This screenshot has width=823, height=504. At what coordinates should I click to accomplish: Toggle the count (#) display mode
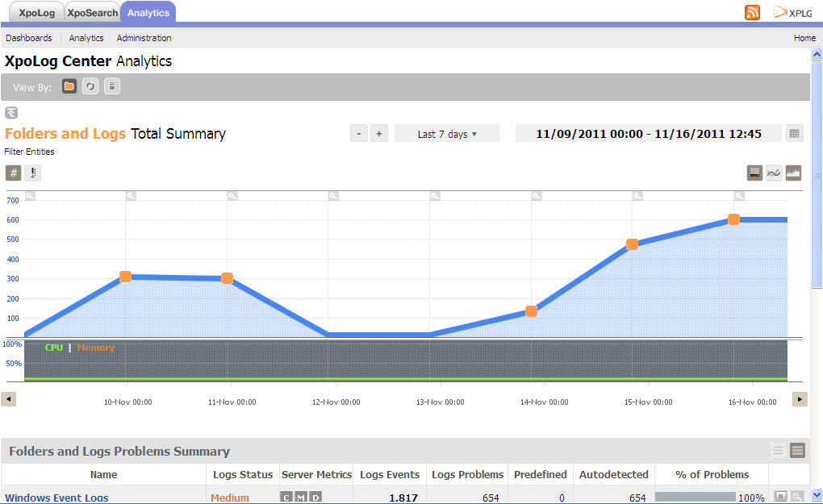pyautogui.click(x=13, y=173)
